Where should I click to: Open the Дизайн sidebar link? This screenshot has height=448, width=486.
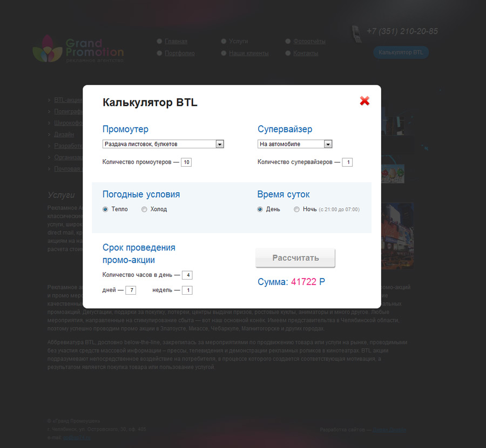[64, 134]
